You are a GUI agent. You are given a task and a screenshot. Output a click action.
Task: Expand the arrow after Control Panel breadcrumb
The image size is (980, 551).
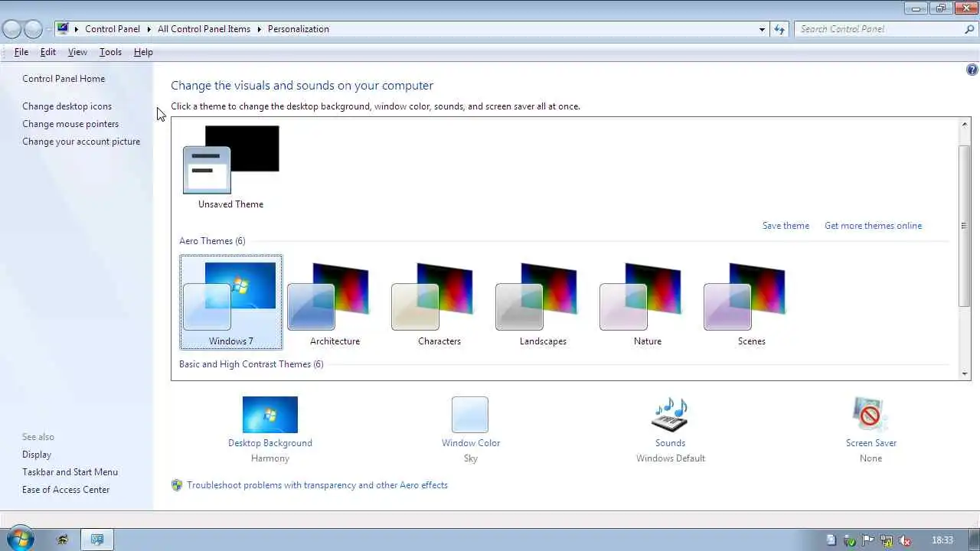click(x=149, y=29)
